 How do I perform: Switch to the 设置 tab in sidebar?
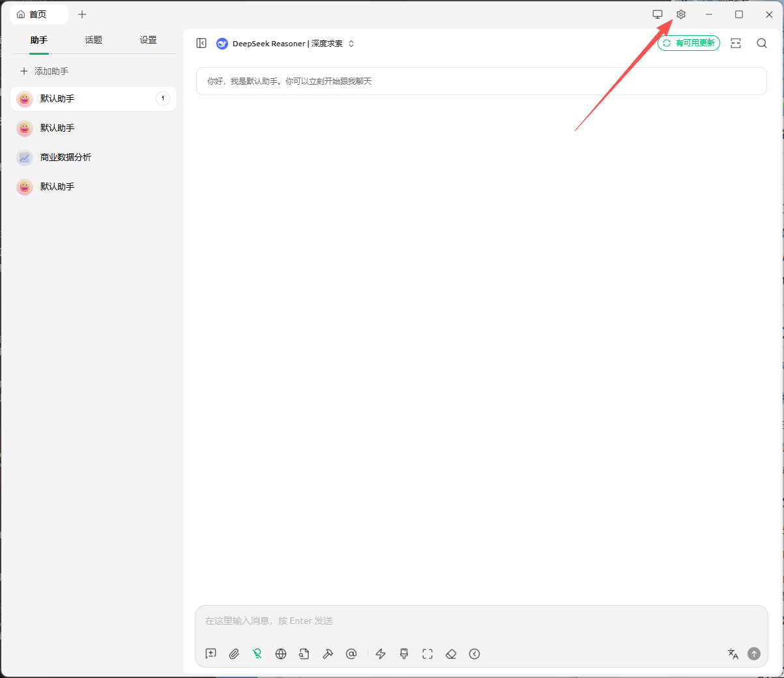pyautogui.click(x=148, y=40)
